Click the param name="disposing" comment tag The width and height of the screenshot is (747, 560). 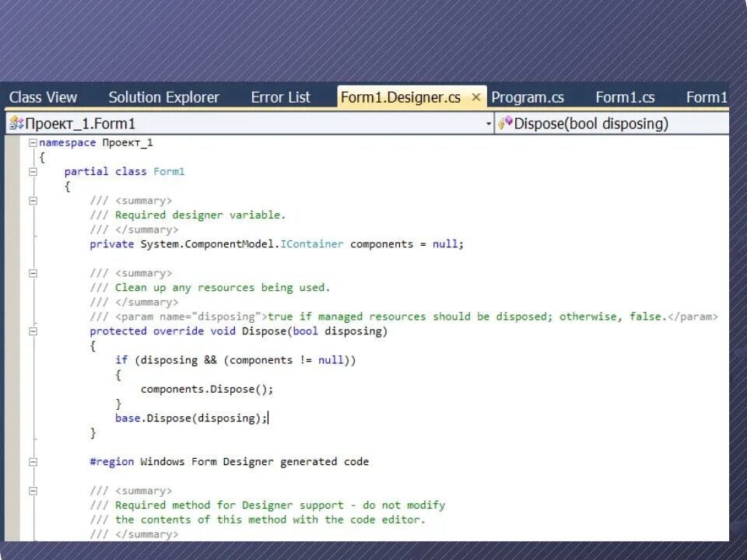pos(191,317)
